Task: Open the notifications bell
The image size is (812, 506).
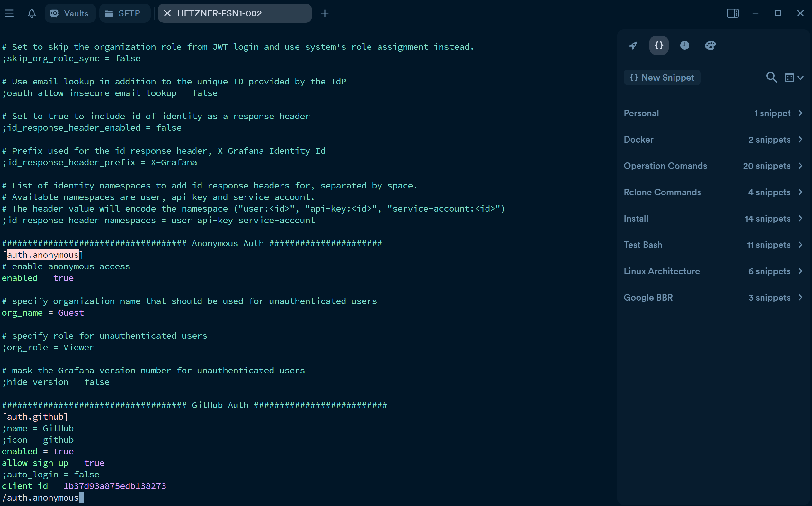Action: click(x=32, y=13)
